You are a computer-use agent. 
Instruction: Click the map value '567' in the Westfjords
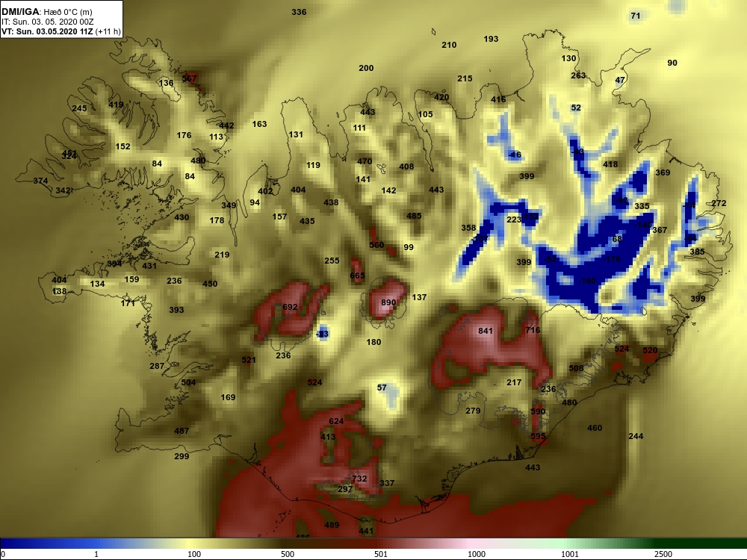[189, 78]
